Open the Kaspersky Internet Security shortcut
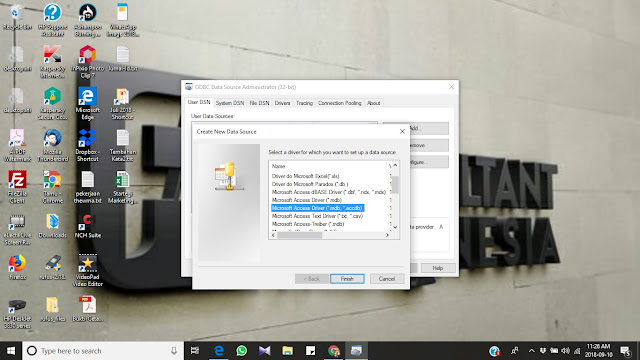 (x=52, y=61)
